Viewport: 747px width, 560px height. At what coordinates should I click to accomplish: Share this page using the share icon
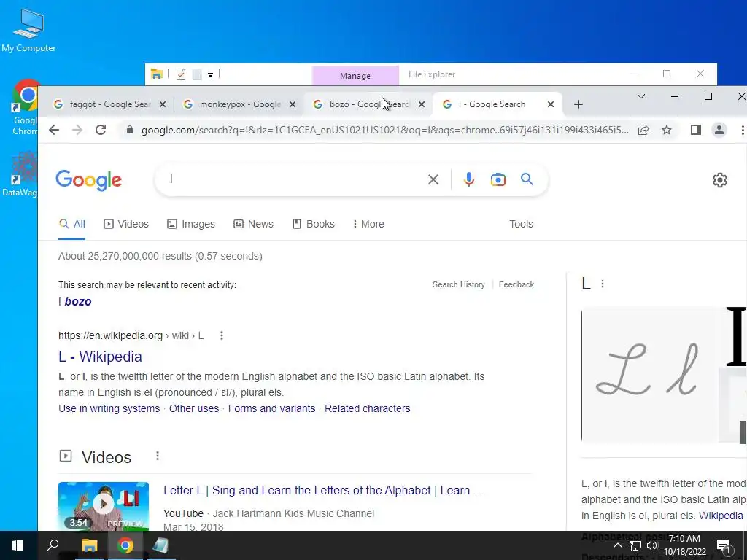pyautogui.click(x=643, y=130)
